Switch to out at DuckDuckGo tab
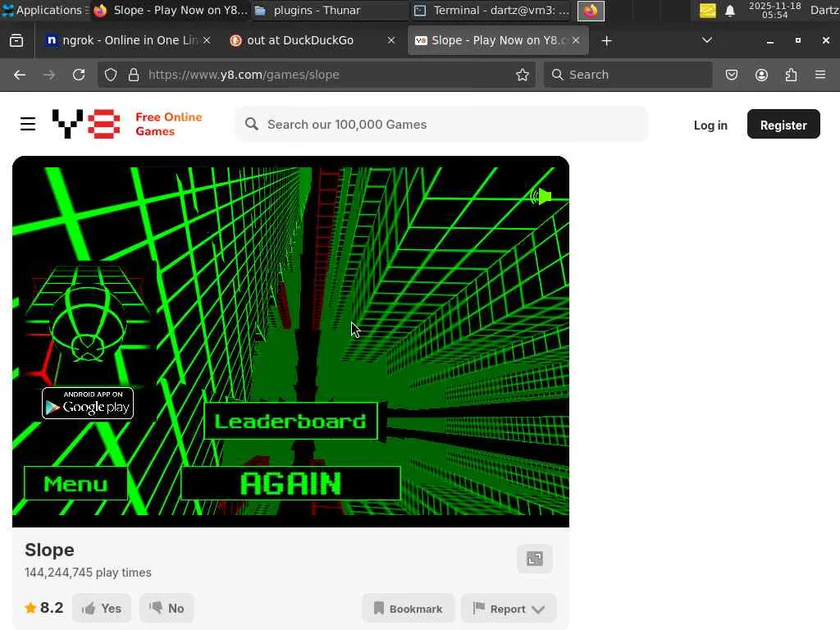Viewport: 840px width, 630px height. pyautogui.click(x=313, y=40)
